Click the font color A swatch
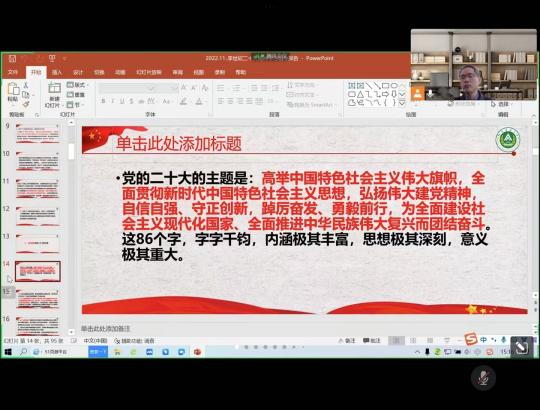The width and height of the screenshot is (540, 410). (x=199, y=102)
